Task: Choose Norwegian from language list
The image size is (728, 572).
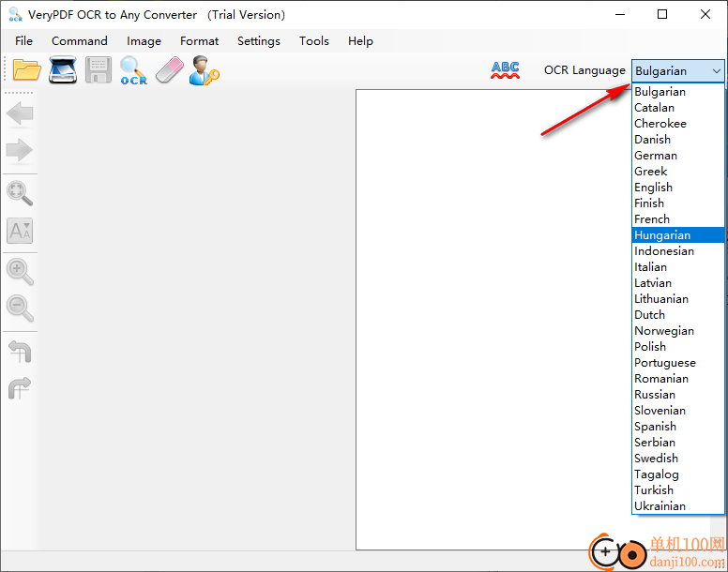Action: click(678, 331)
